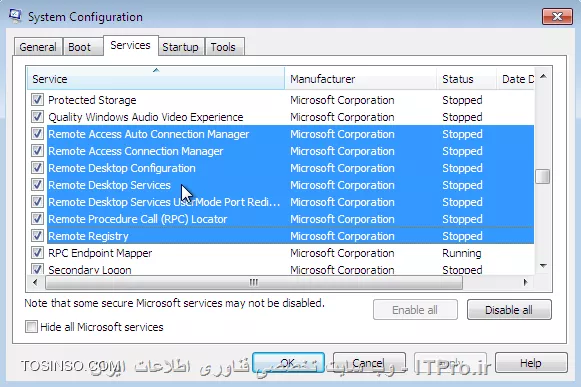
Task: Select the Remote Desktop Services row text
Action: 109,185
